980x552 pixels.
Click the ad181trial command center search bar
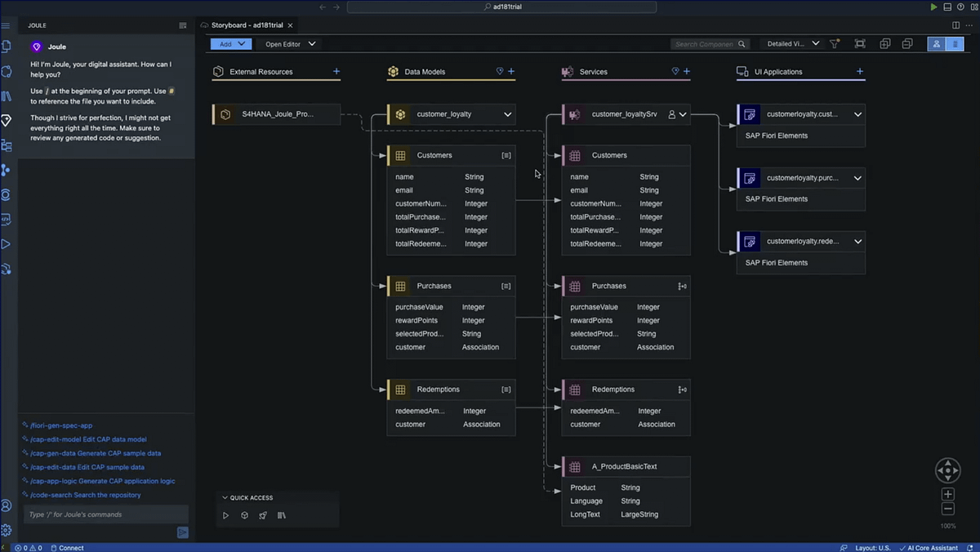click(x=501, y=7)
